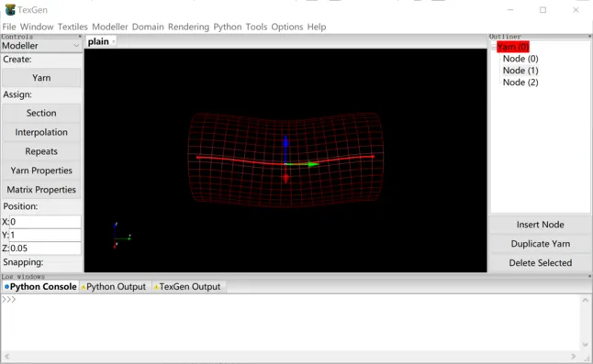
Task: Collapse the Yarn (0) tree node
Action: coord(494,47)
